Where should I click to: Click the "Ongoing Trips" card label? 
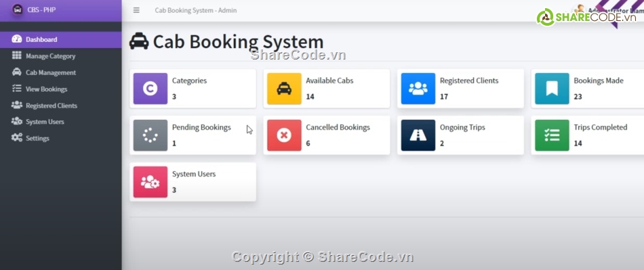462,127
